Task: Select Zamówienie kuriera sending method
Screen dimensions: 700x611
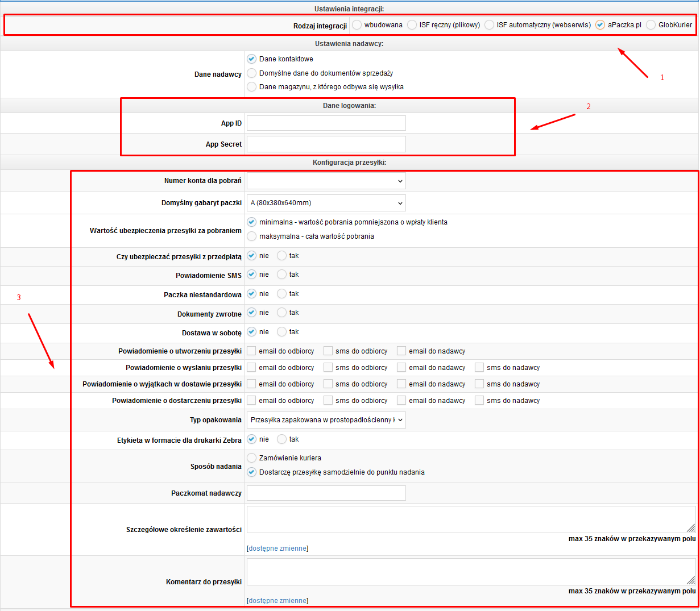Action: click(x=252, y=458)
